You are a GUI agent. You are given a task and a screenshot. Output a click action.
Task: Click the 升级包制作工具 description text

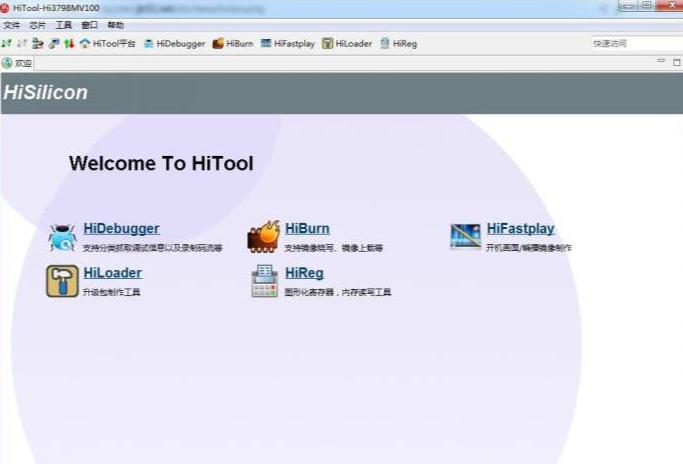tap(112, 292)
